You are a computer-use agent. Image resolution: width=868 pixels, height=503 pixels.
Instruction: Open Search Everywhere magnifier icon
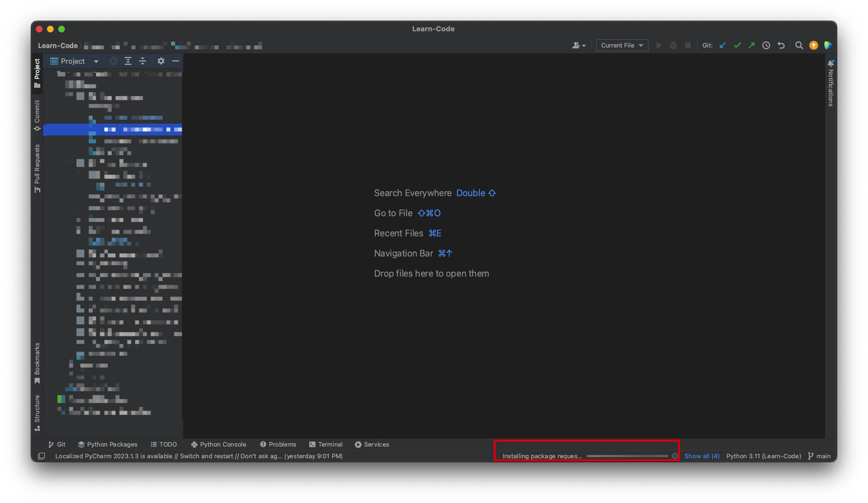click(x=799, y=45)
